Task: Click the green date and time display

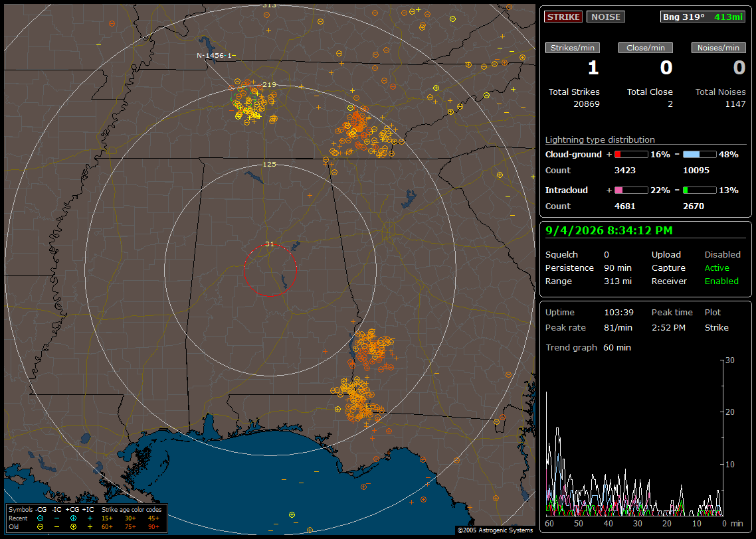Action: 609,230
